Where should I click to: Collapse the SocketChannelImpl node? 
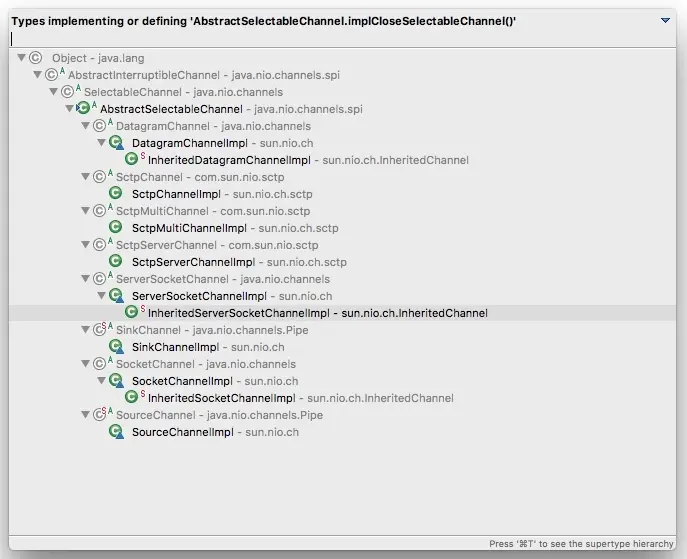(101, 381)
